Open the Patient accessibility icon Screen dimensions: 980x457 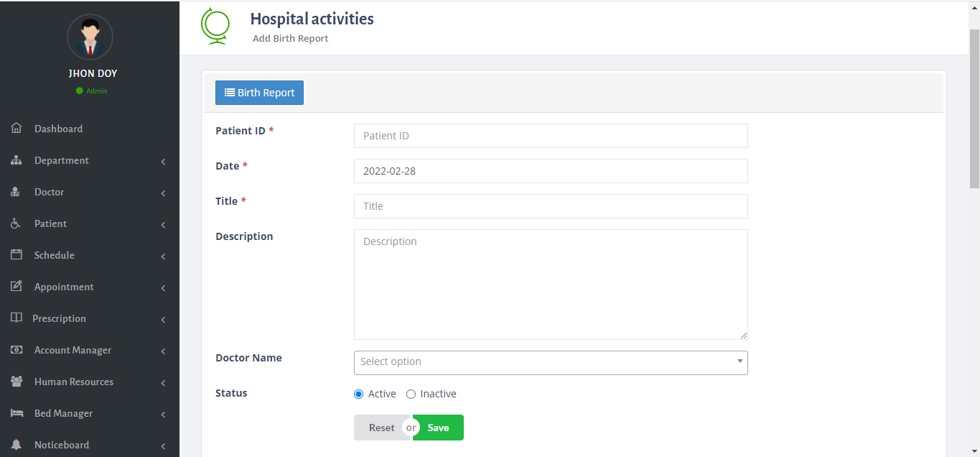pos(16,223)
